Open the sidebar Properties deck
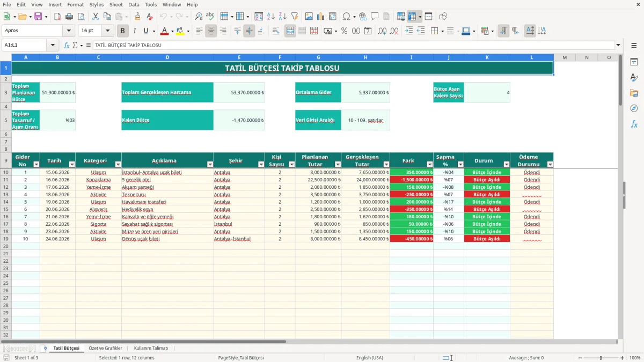This screenshot has height=362, width=644. [634, 62]
